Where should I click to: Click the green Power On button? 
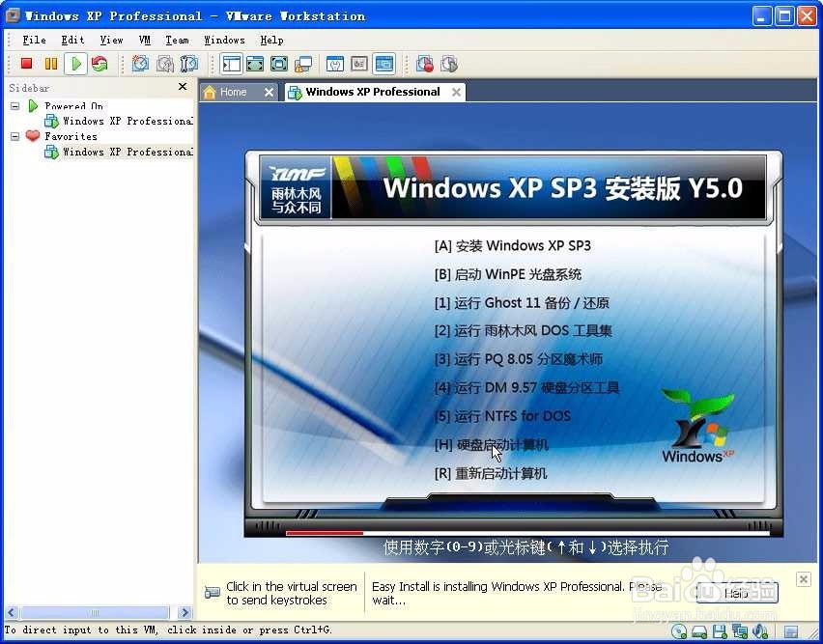(x=76, y=64)
